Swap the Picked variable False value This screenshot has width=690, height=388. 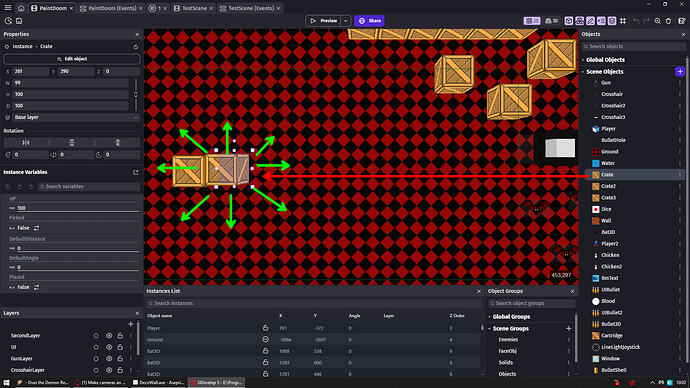click(37, 228)
